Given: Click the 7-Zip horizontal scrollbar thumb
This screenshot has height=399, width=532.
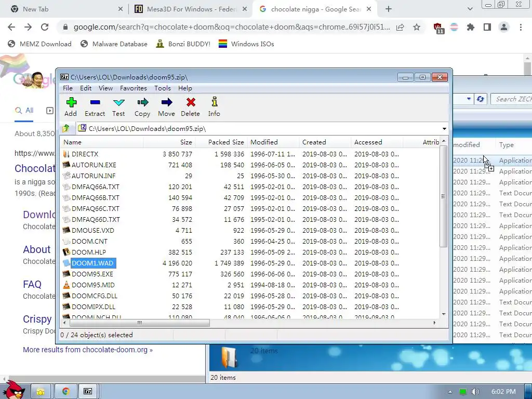Looking at the screenshot, I should (139, 323).
